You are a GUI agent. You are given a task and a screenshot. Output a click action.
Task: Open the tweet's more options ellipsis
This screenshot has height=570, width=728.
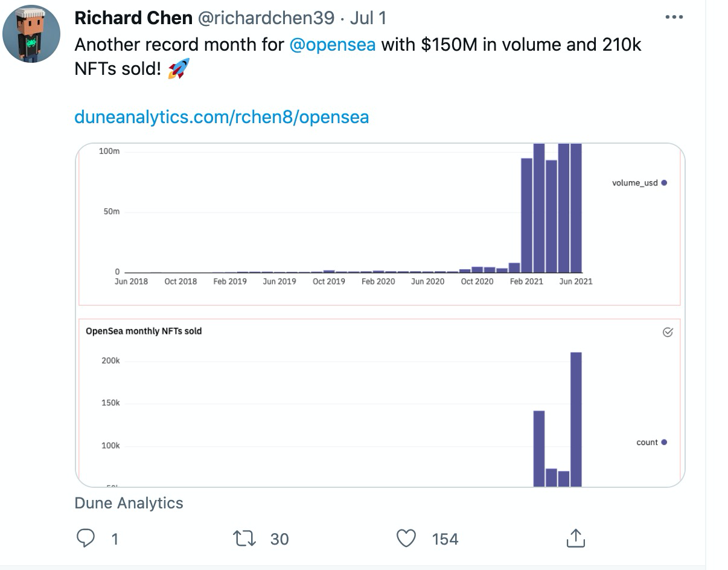coord(674,17)
